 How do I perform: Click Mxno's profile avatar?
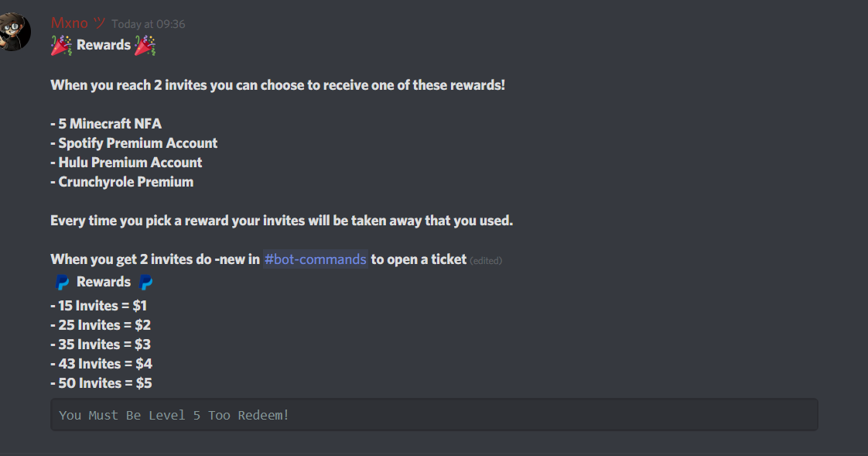point(14,33)
